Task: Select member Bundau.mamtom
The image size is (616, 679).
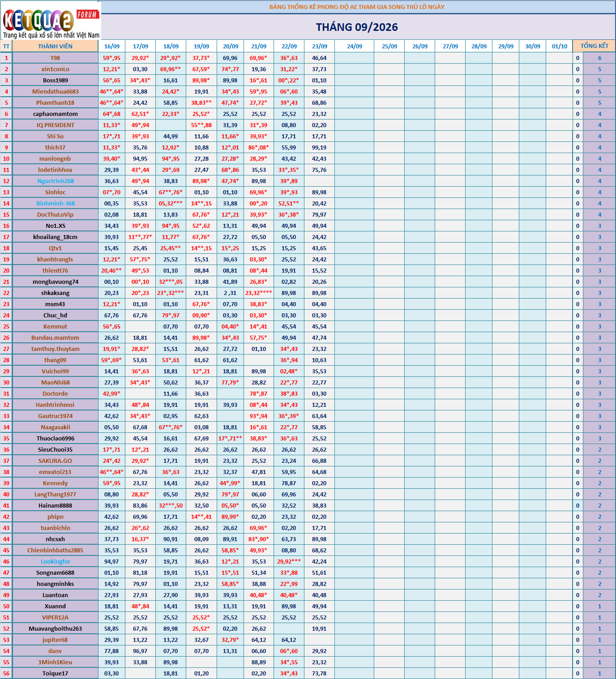Action: 55,338
